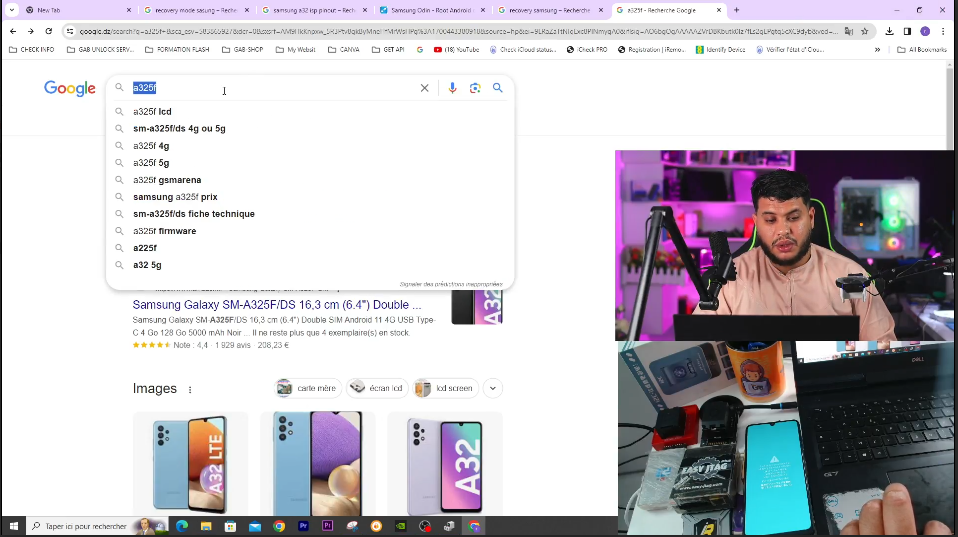This screenshot has height=537, width=958.
Task: Open Microsoft Edge from the taskbar
Action: tap(181, 526)
